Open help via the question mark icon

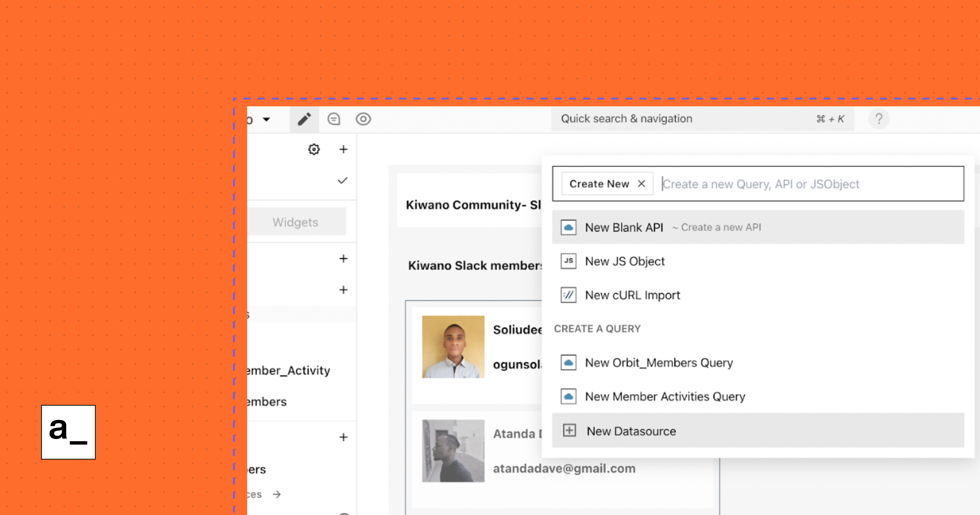pos(879,119)
